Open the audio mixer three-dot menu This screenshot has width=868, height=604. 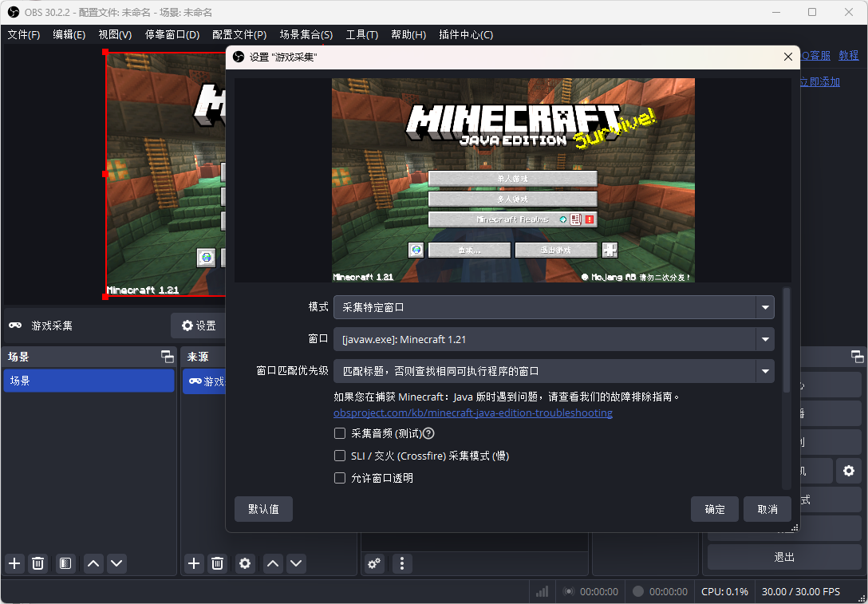pos(402,563)
